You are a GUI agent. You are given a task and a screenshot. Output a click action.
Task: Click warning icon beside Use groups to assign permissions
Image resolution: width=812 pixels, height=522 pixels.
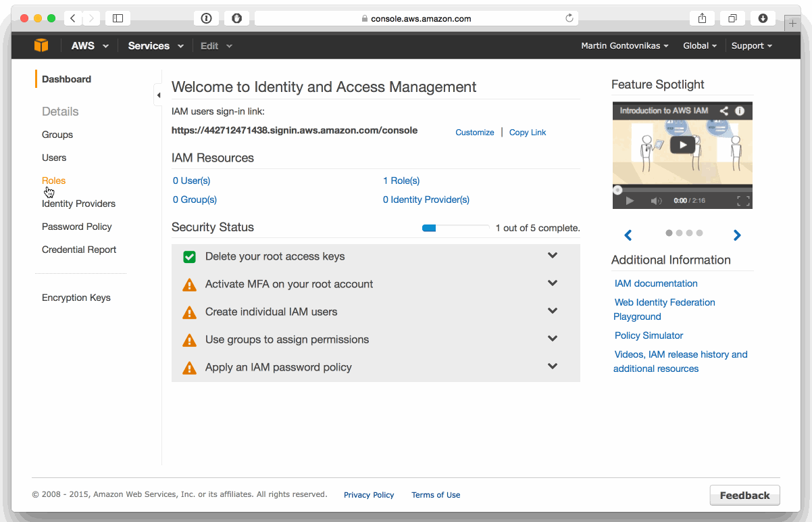coord(190,340)
